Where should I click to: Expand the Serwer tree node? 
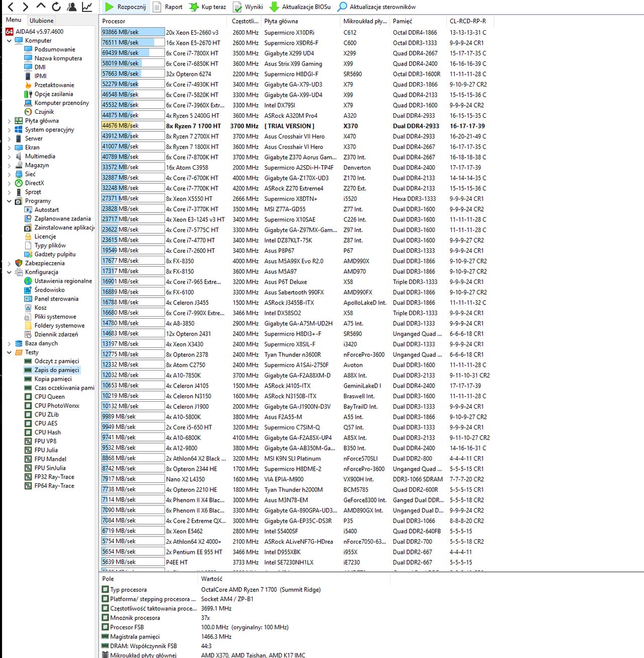pos(9,138)
